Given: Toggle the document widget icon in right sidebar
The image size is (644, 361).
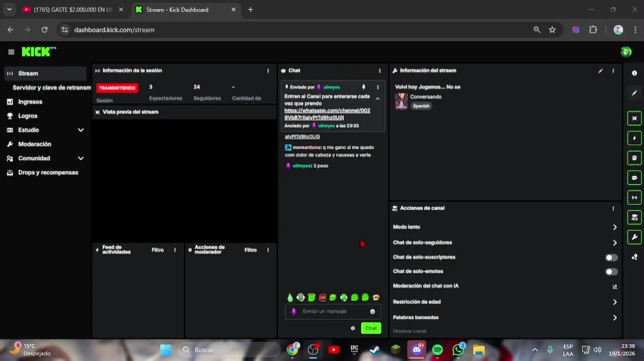Looking at the screenshot, I should pos(634,158).
